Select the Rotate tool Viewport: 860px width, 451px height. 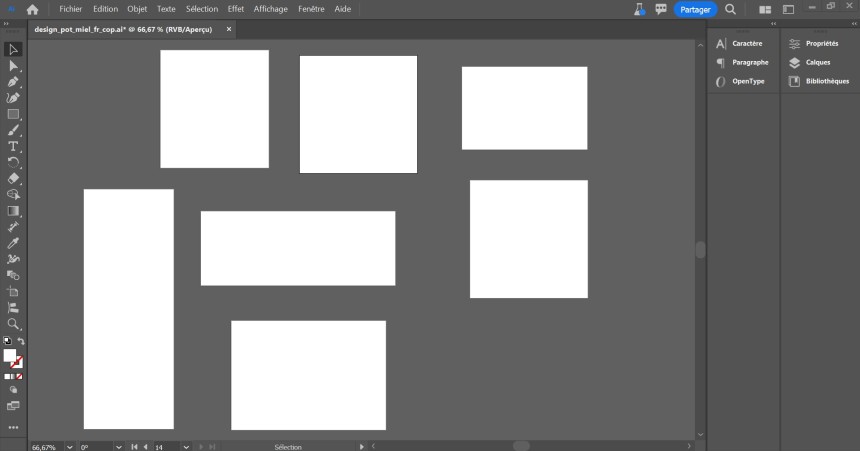13,162
